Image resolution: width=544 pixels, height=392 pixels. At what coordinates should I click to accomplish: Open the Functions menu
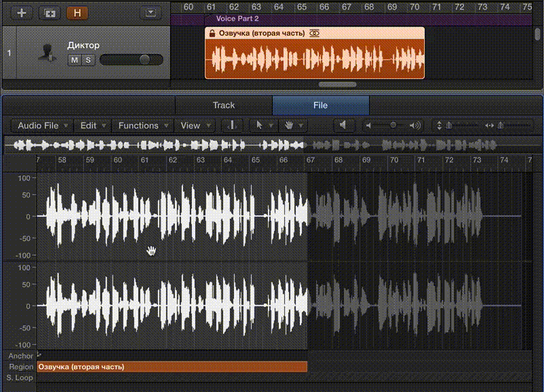[142, 125]
